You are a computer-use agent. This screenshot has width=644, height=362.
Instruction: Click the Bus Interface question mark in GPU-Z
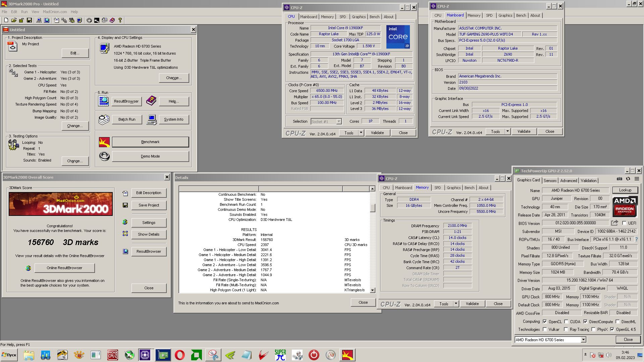coord(637,239)
